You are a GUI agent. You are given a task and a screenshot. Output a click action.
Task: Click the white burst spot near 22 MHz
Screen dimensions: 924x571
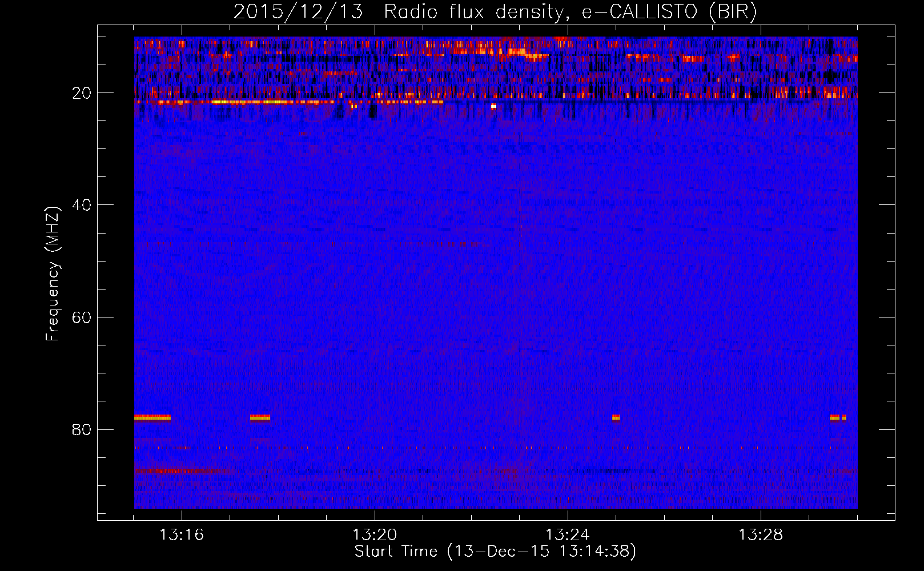[493, 106]
